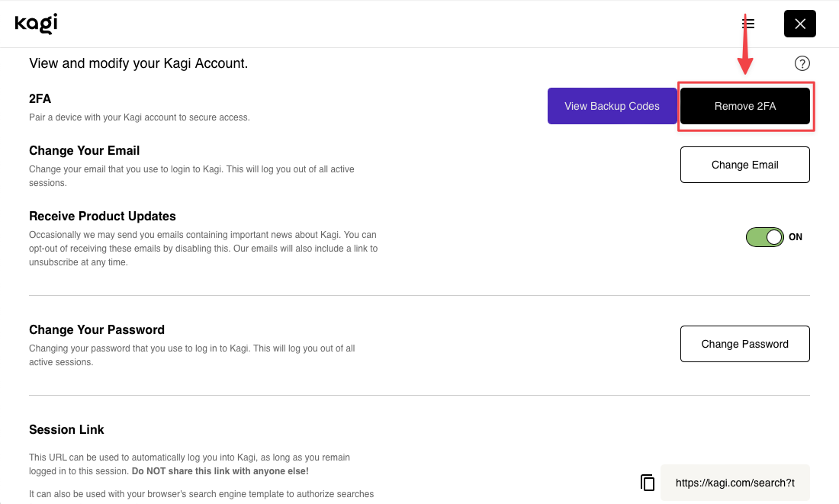Click the Kagi logo
The height and width of the screenshot is (504, 839).
[36, 23]
